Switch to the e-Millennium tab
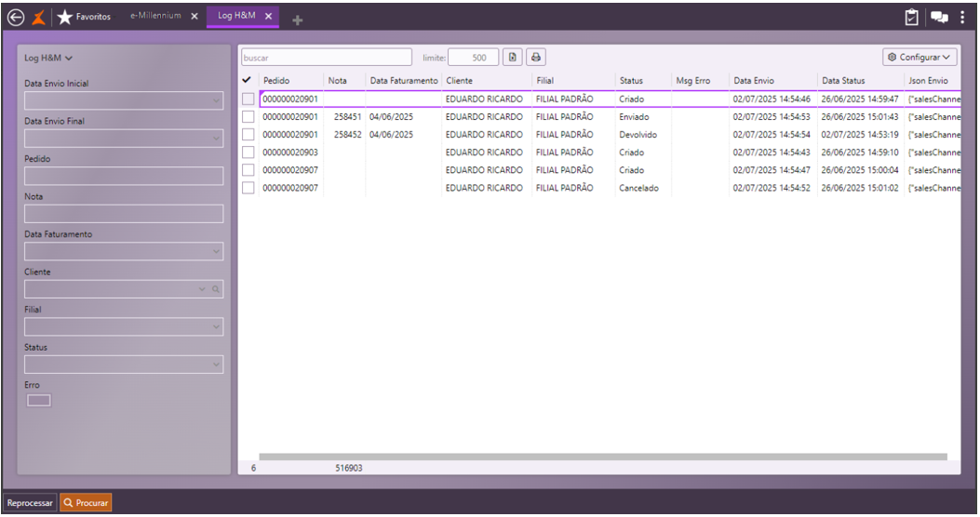The image size is (980, 517). pos(155,16)
